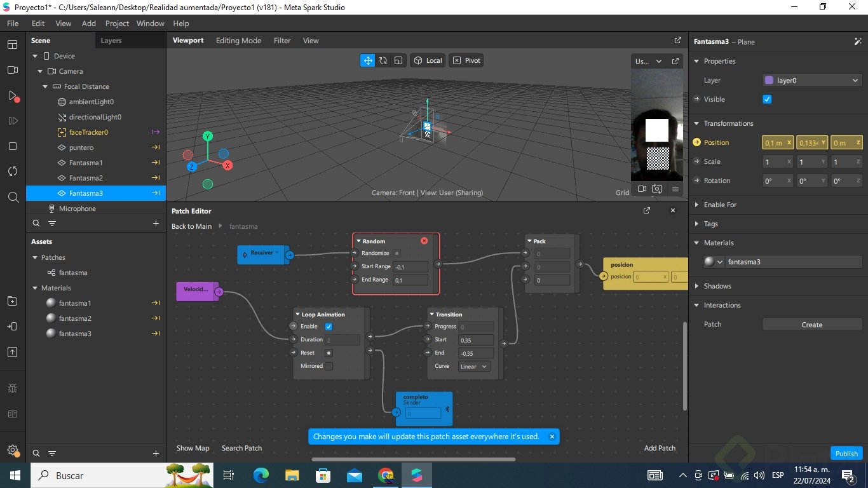Open Microsoft Edge from the taskbar
Screen dimensions: 868x488
tap(261, 475)
